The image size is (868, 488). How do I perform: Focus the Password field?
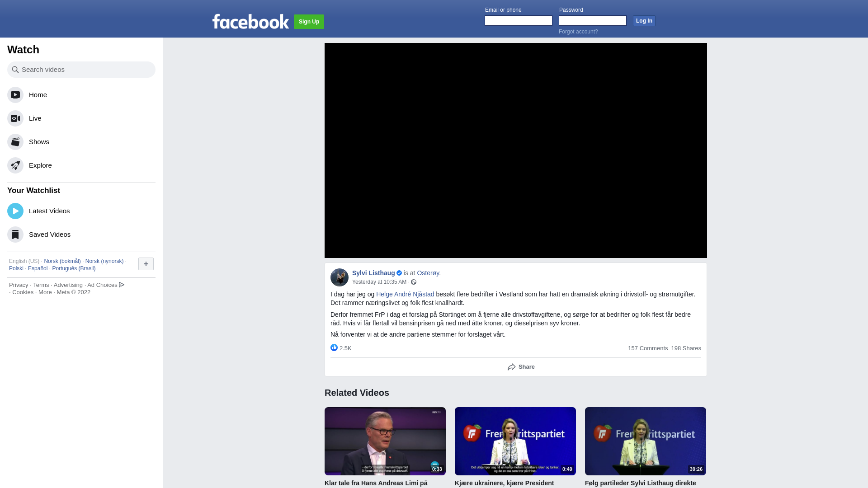click(593, 20)
